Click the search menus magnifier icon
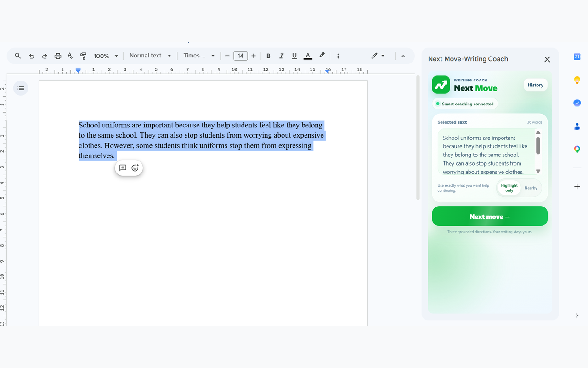Image resolution: width=588 pixels, height=368 pixels. pos(18,56)
